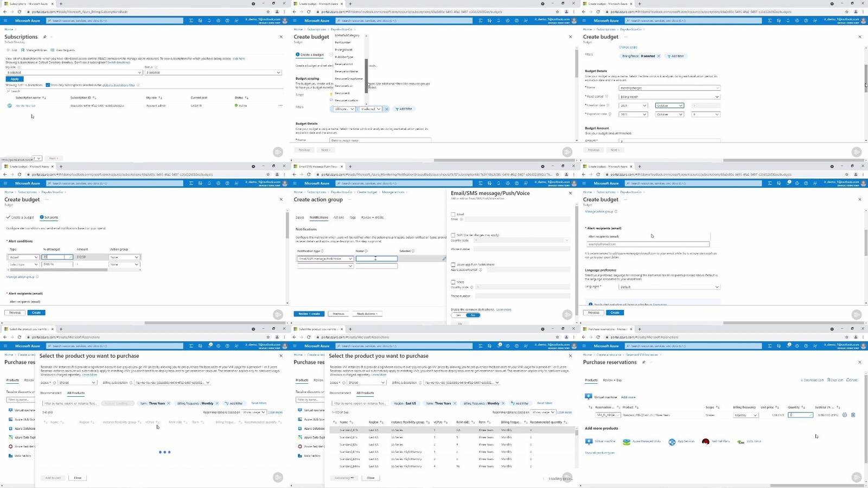This screenshot has width=868, height=488.
Task: Click the Apply button in Subscriptions
Action: pos(15,79)
